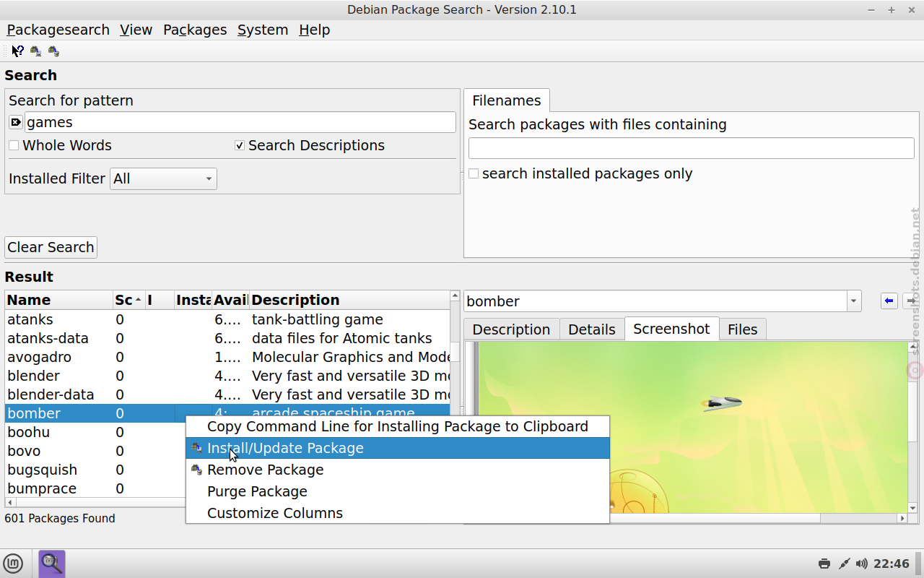Screen dimensions: 924x578
Task: Select the bugsquish package row
Action: 95,470
